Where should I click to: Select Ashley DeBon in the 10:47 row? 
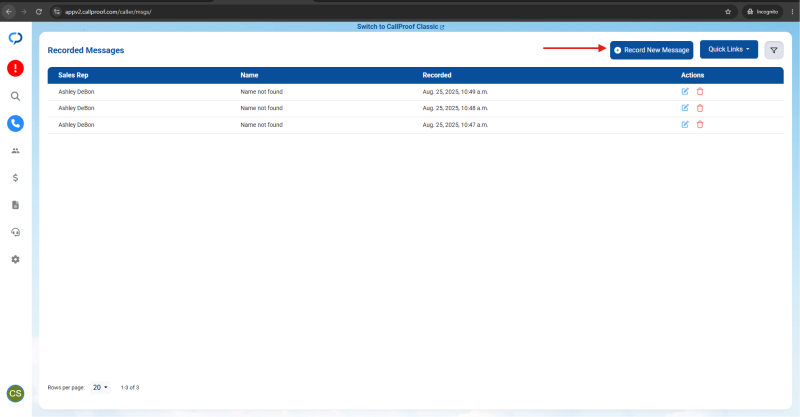[x=76, y=125]
